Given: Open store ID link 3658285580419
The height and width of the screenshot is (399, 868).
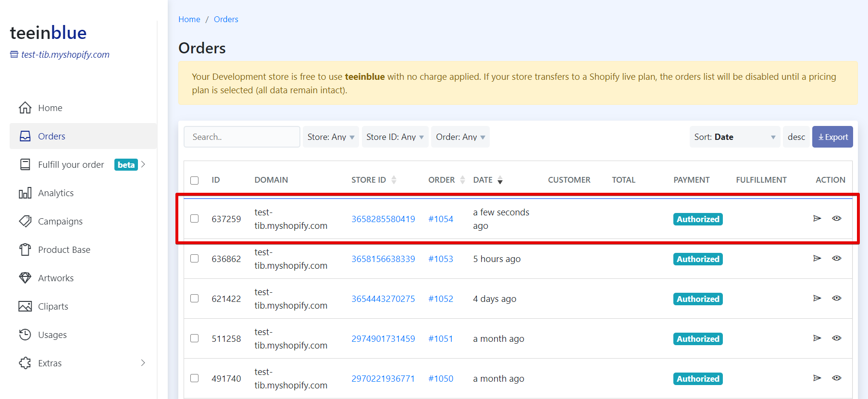Looking at the screenshot, I should click(383, 219).
